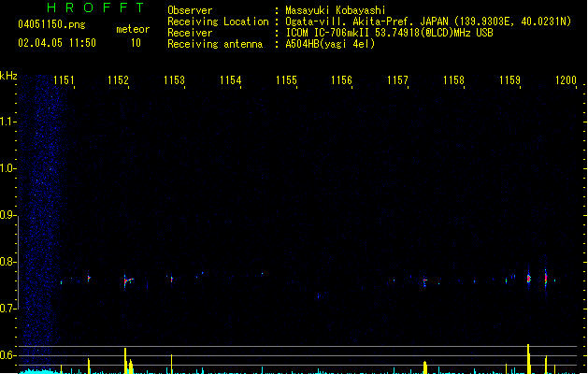Click the strong red echo after 1159
The width and height of the screenshot is (588, 374).
pos(529,279)
